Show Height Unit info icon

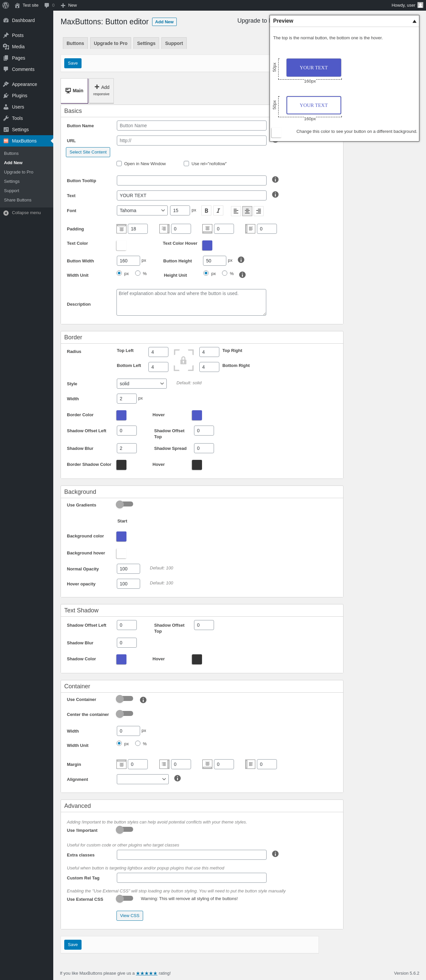(242, 275)
